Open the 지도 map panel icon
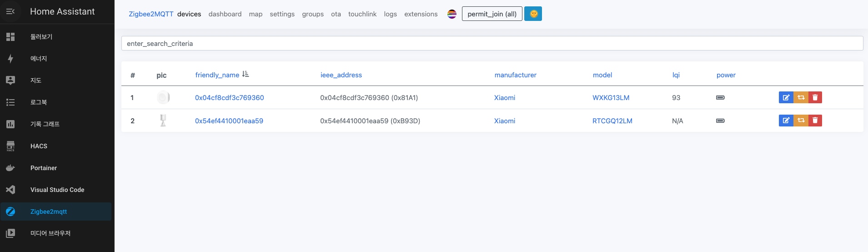Viewport: 868px width, 252px height. (x=10, y=81)
